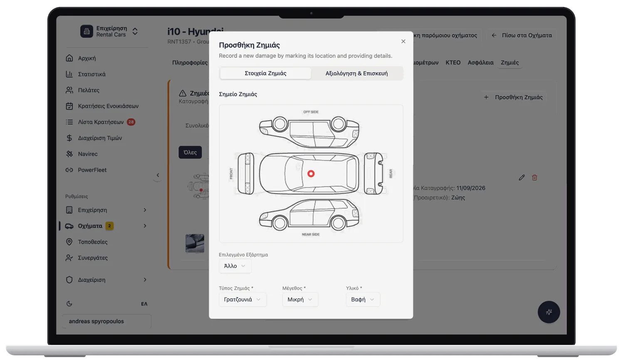Open the Επιλεγμένο Εξάρτημα dropdown showing Άλλο
This screenshot has width=624, height=364.
coord(235,266)
